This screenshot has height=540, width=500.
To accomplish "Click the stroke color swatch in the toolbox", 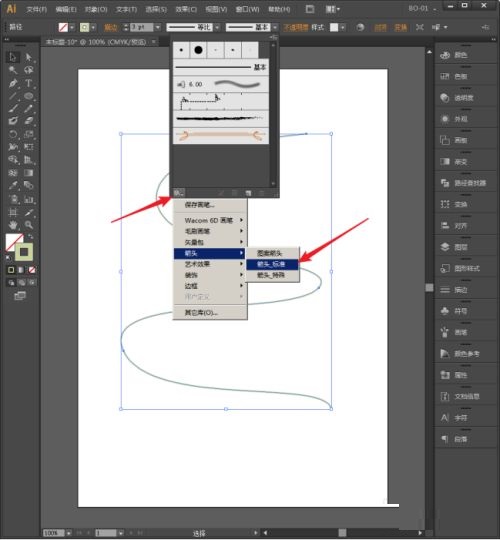I will click(24, 252).
